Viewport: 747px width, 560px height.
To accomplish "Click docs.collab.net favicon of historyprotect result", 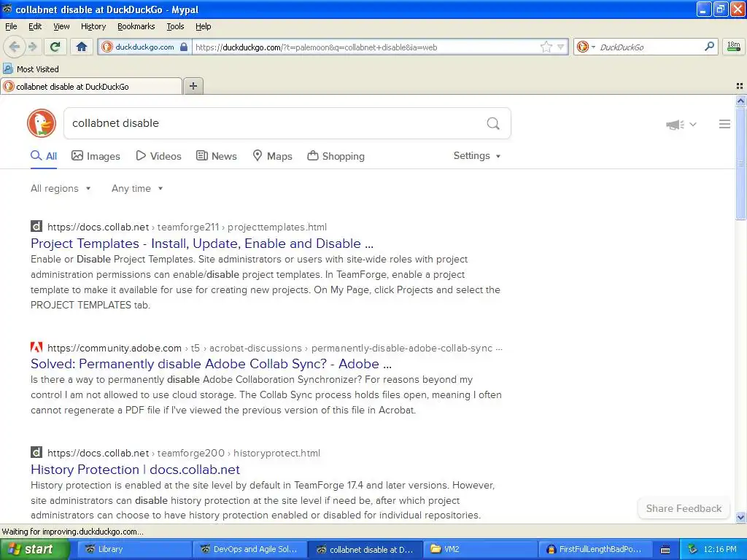I will 36,452.
